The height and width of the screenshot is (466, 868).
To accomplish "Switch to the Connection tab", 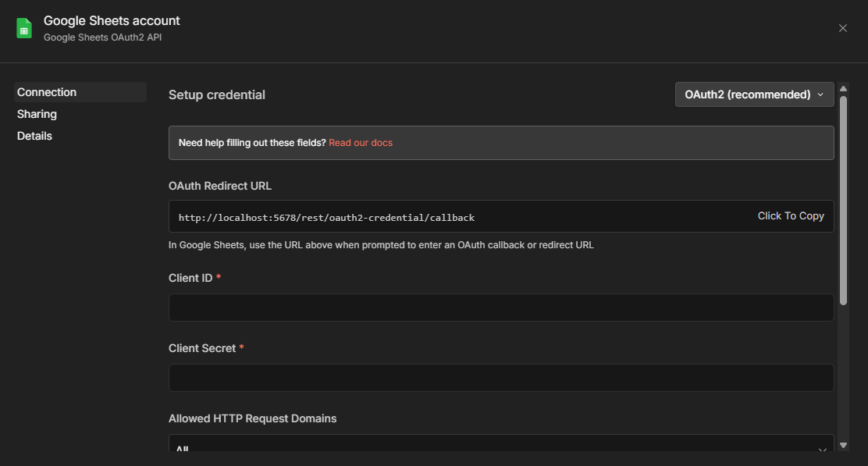I will 47,92.
